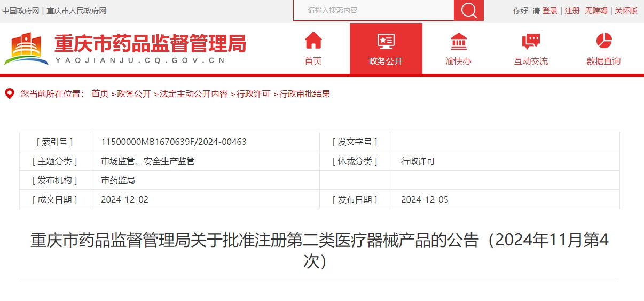Click the 注册 register link
644x301 pixels.
pos(572,11)
